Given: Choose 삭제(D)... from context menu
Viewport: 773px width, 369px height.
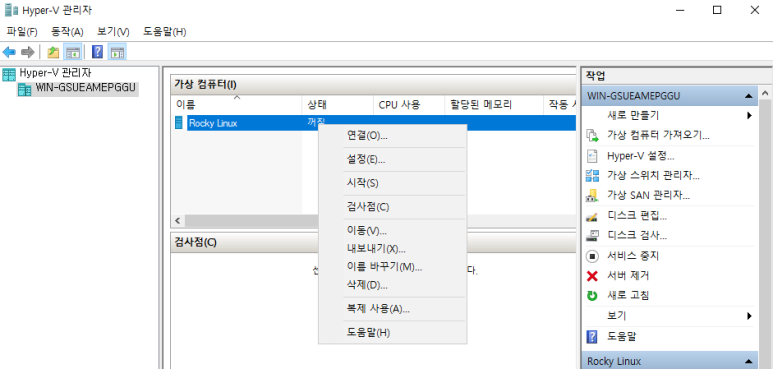Looking at the screenshot, I should 392,285.
